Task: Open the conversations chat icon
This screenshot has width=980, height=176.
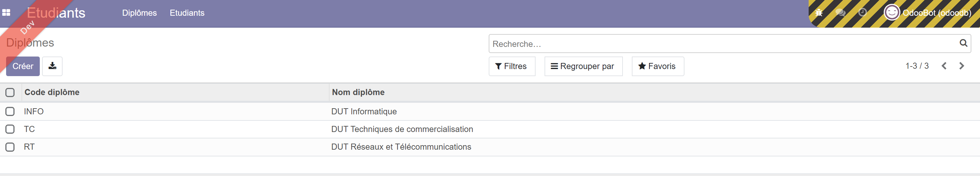Action: (x=840, y=13)
